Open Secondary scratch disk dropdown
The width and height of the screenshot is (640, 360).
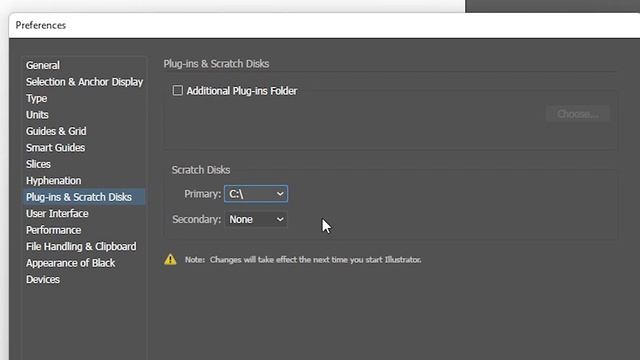pyautogui.click(x=256, y=220)
